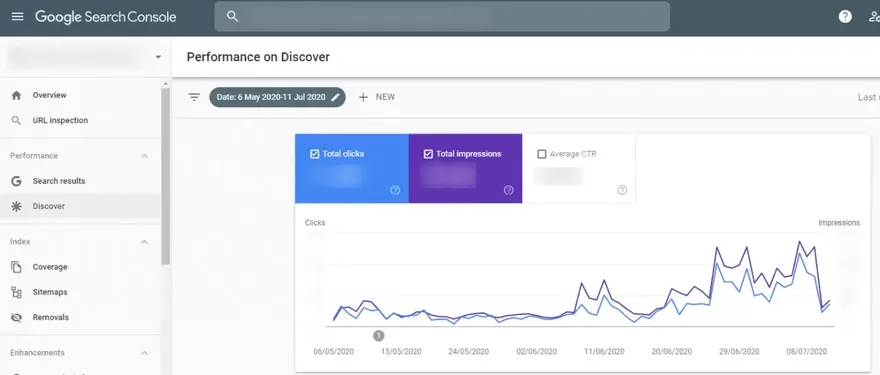The image size is (880, 375).
Task: Collapse the Enhancements section
Action: [x=144, y=353]
